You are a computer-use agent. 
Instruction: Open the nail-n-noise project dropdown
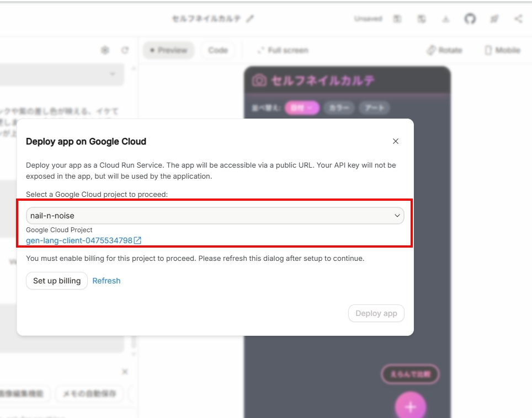click(x=215, y=216)
